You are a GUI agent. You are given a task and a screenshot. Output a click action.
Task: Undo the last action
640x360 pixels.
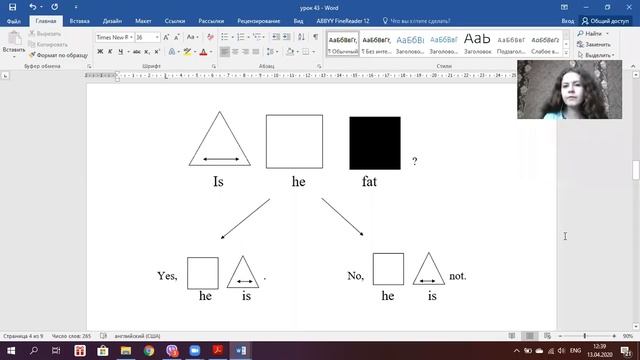[33, 7]
